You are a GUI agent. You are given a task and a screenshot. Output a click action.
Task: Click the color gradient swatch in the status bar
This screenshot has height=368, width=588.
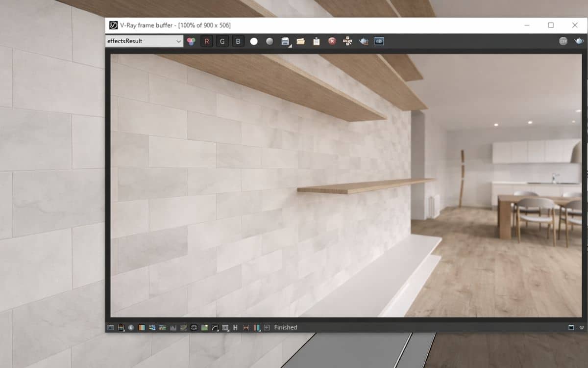[142, 327]
